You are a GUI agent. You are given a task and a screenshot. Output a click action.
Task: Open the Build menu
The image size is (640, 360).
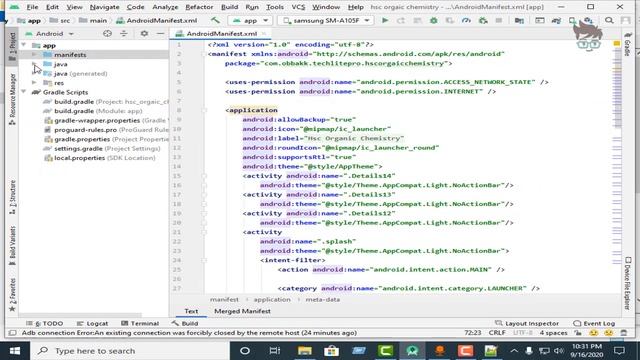point(229,7)
